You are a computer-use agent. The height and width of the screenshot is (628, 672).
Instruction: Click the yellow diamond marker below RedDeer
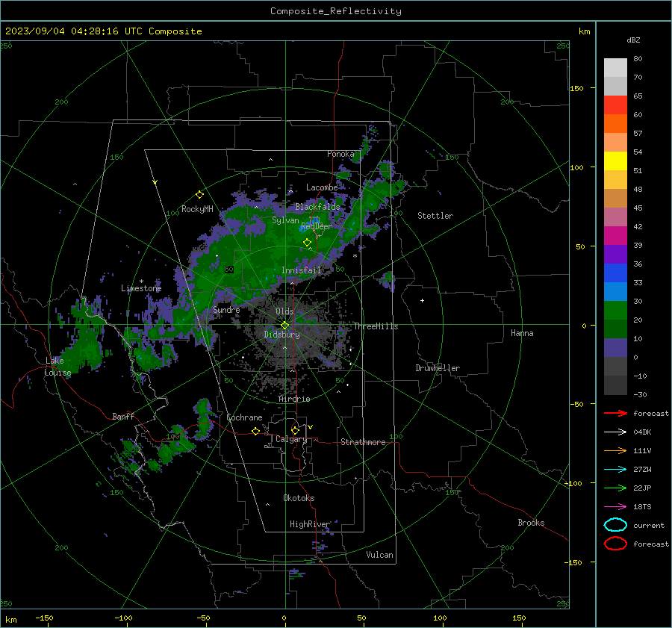coord(307,243)
